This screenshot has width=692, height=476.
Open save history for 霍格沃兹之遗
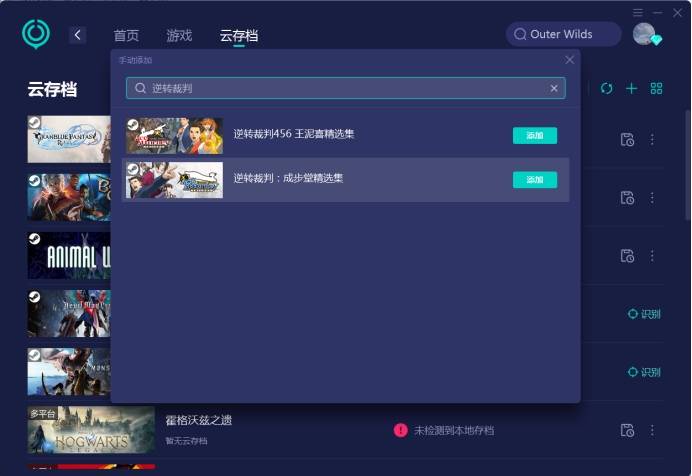[627, 430]
